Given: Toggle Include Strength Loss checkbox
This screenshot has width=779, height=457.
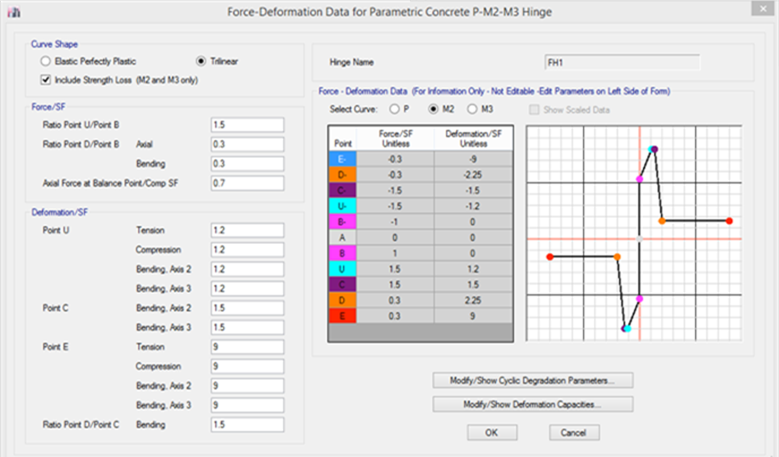Looking at the screenshot, I should pos(46,79).
